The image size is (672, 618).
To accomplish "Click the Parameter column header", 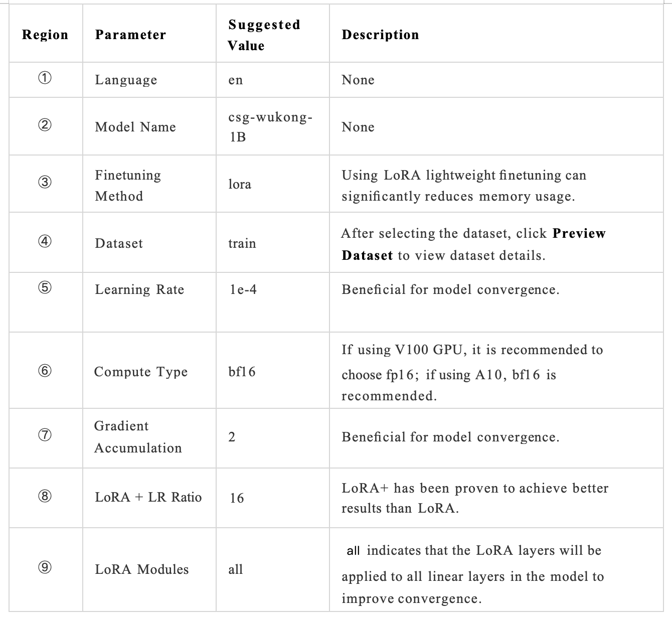I will pyautogui.click(x=130, y=35).
